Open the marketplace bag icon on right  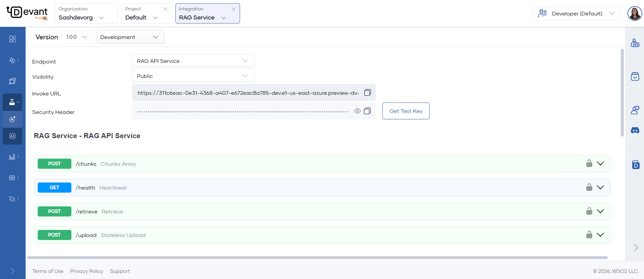coord(635,77)
